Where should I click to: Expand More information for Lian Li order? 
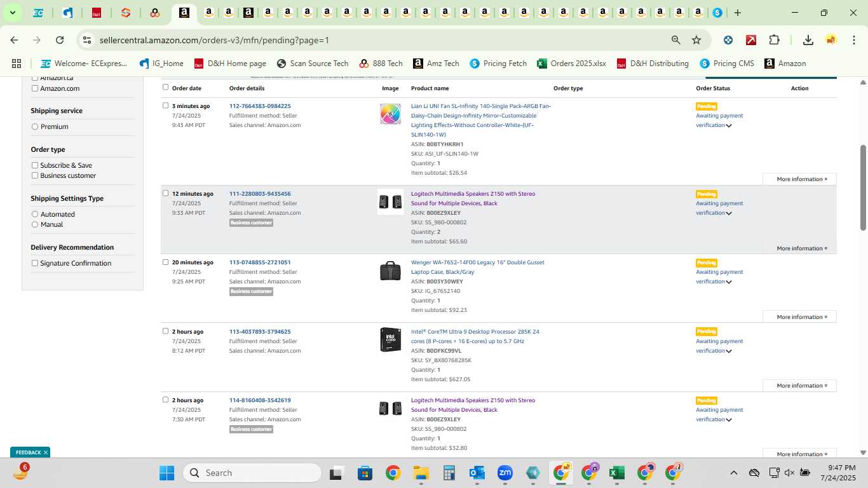pyautogui.click(x=799, y=179)
